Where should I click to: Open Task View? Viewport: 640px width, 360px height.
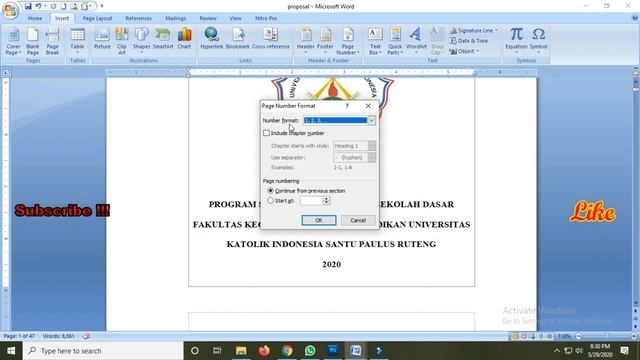[217, 351]
